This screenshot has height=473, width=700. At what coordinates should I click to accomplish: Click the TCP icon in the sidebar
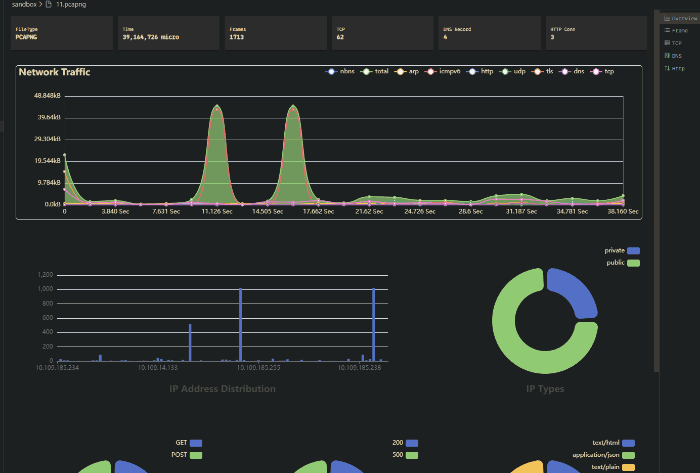(x=667, y=43)
